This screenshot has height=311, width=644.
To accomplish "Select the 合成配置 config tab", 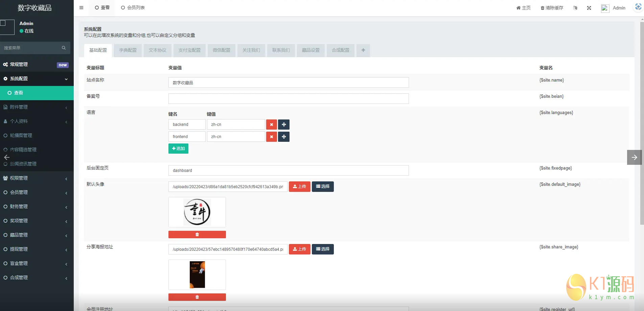I will (341, 50).
